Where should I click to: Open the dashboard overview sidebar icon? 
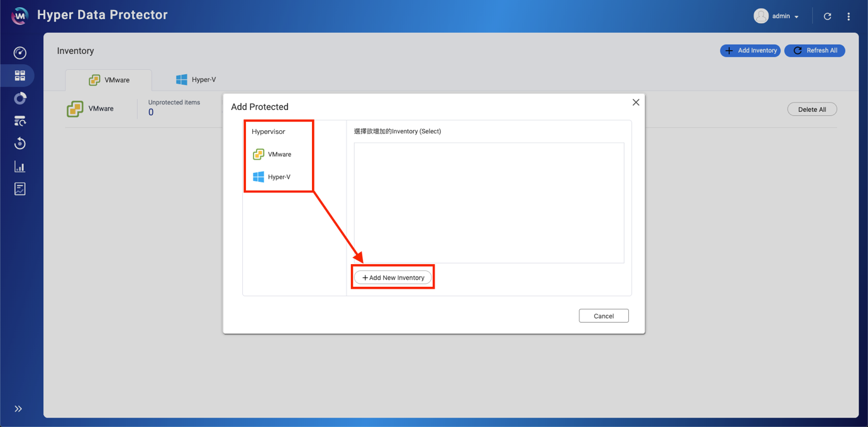coord(20,53)
